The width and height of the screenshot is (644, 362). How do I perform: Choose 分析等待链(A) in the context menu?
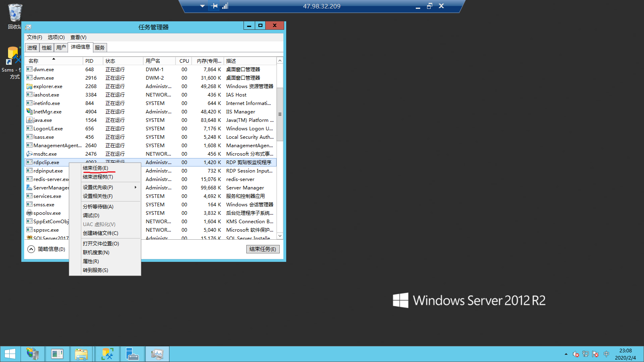pyautogui.click(x=105, y=207)
